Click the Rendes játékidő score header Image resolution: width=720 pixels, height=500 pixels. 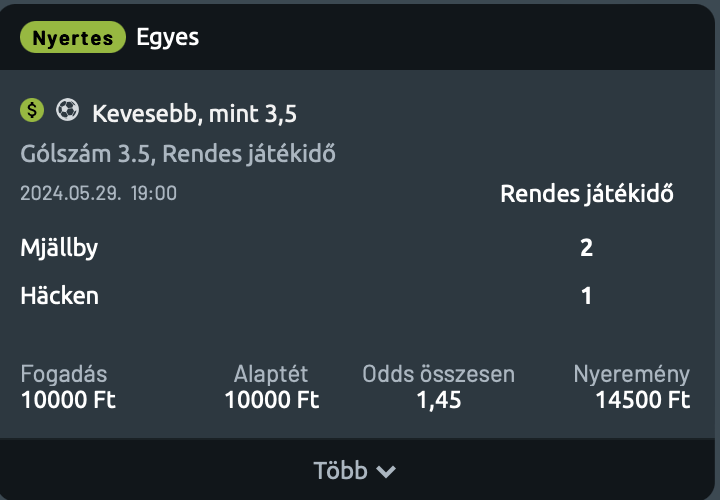click(x=587, y=193)
